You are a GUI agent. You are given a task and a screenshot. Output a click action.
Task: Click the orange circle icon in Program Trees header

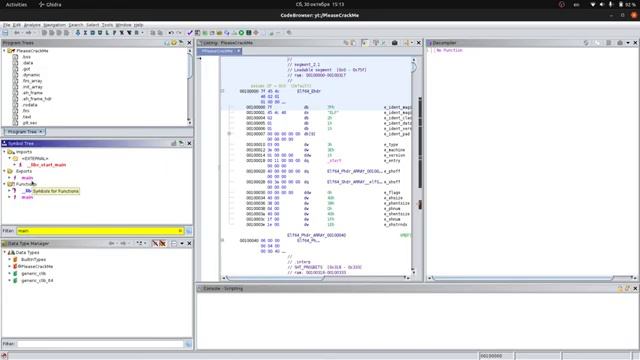pyautogui.click(x=174, y=42)
